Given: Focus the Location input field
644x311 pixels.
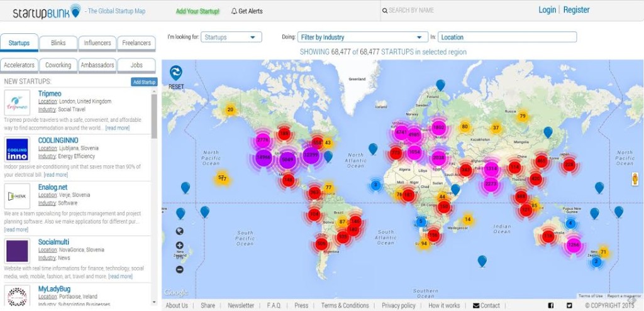Looking at the screenshot, I should point(508,37).
